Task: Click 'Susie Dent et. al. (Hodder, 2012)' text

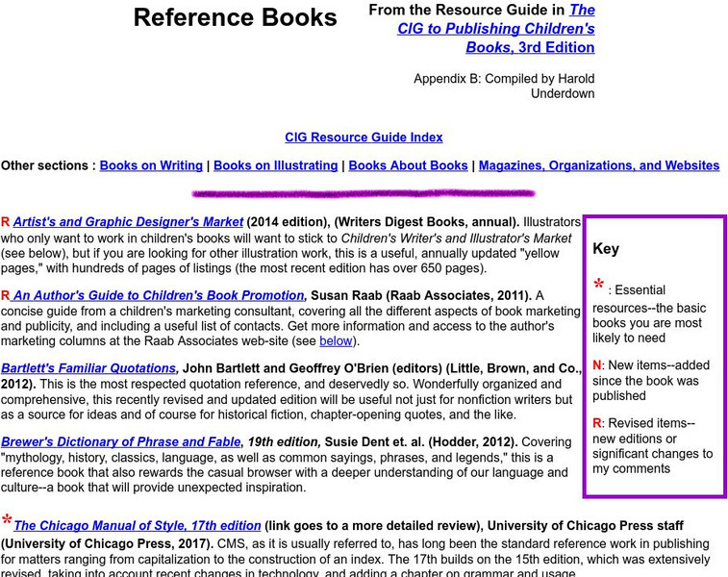Action: tap(421, 442)
